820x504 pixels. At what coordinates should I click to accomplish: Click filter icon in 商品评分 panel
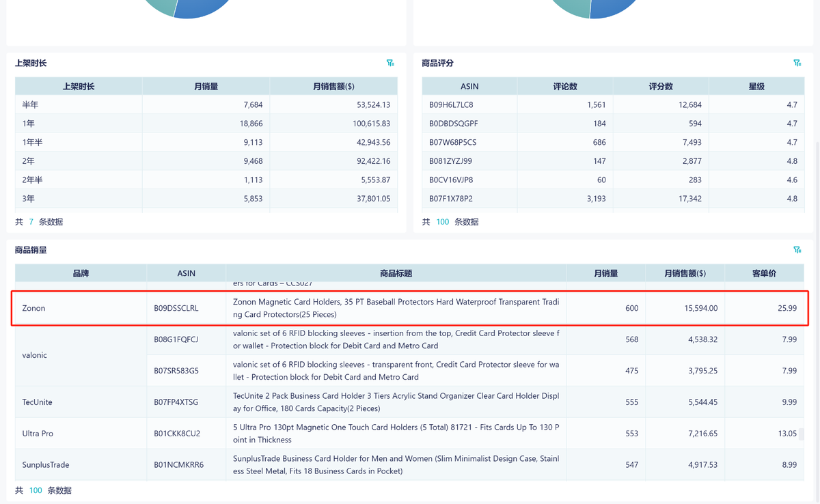point(797,63)
